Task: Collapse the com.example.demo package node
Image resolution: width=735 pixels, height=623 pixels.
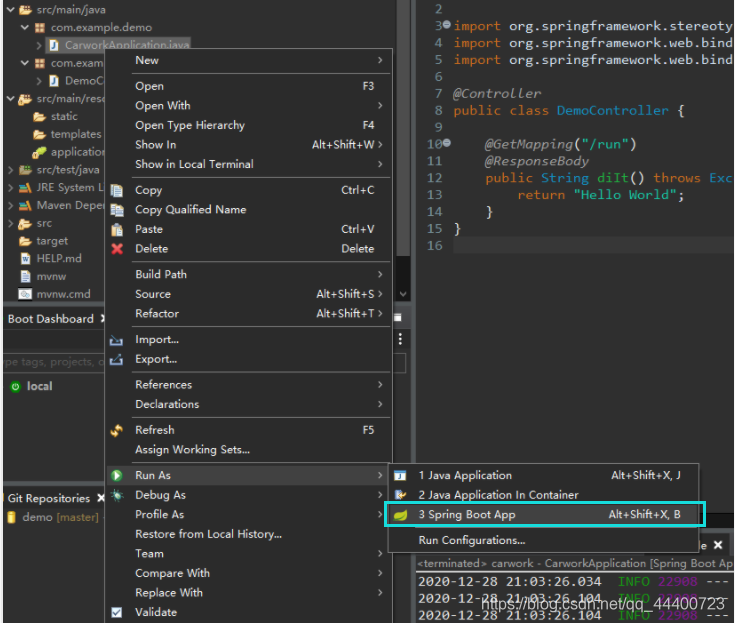Action: pyautogui.click(x=25, y=27)
